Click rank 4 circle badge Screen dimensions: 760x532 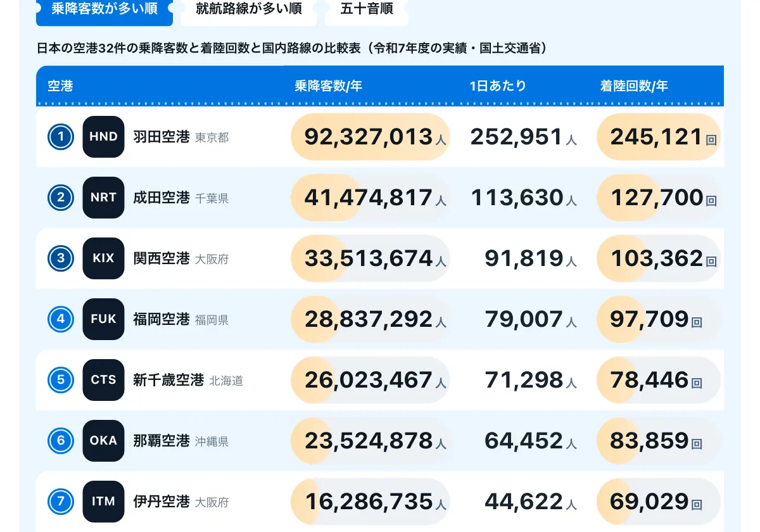coord(61,319)
